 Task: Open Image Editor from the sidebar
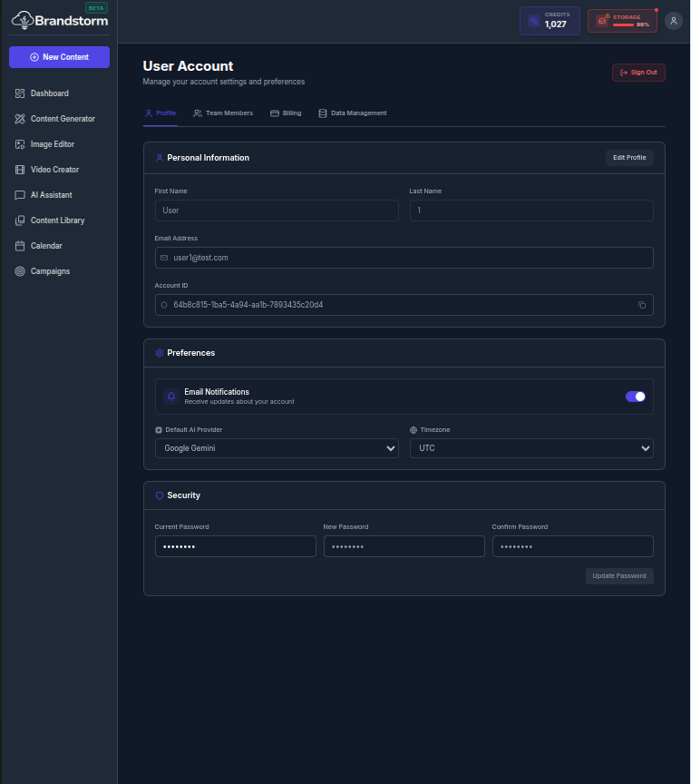(x=53, y=144)
